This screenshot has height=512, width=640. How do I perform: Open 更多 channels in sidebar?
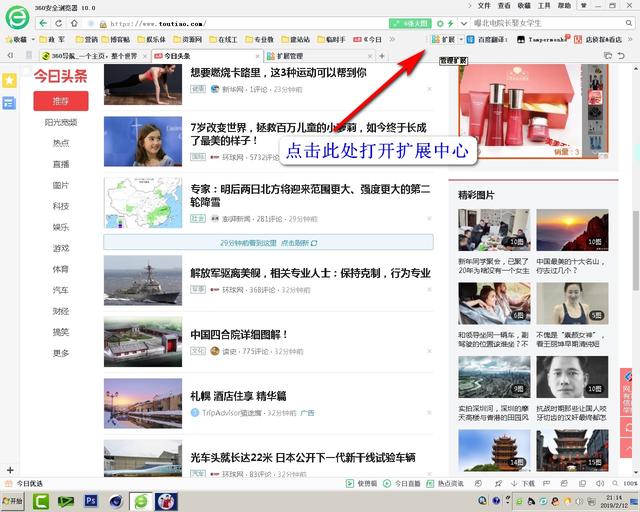[61, 353]
